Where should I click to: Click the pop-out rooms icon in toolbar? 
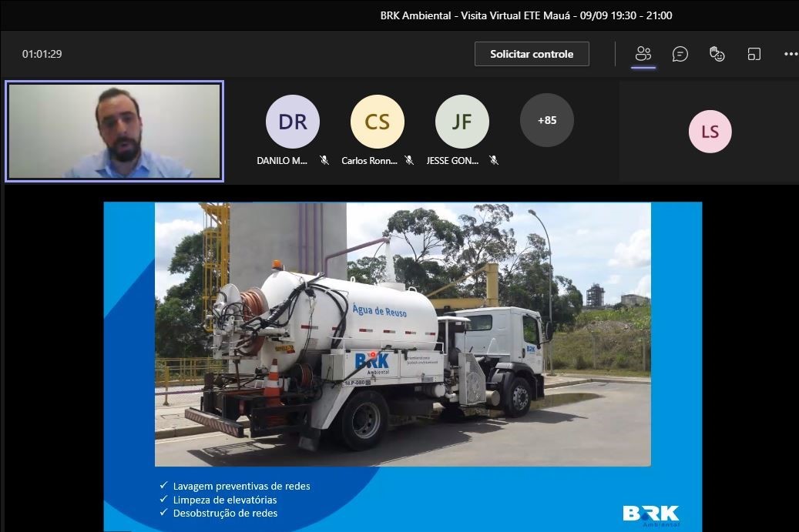[754, 54]
